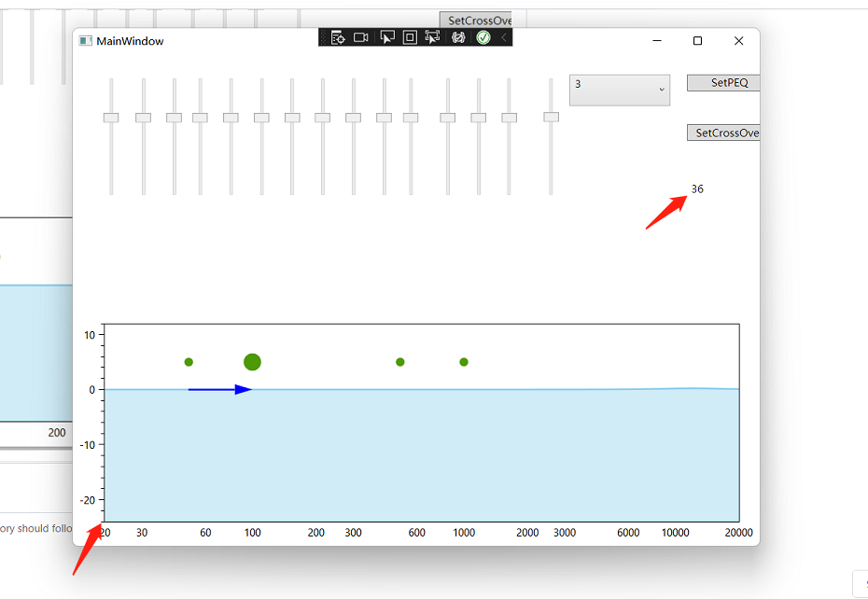The image size is (868, 599).
Task: Click the 20000 x-axis label
Action: tap(739, 533)
